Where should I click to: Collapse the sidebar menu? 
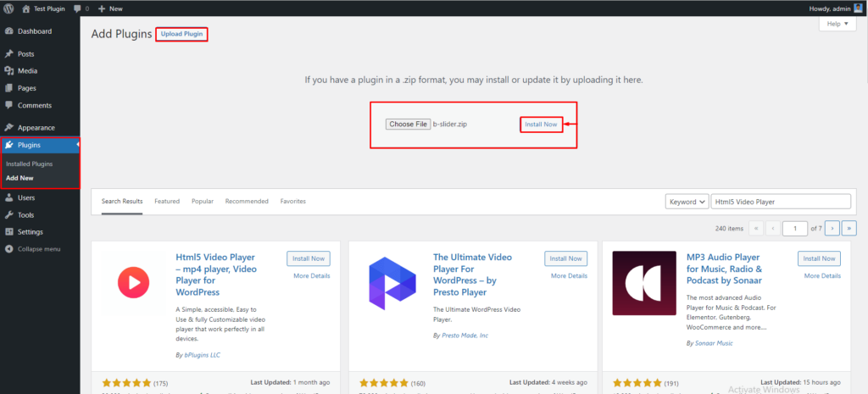click(33, 249)
